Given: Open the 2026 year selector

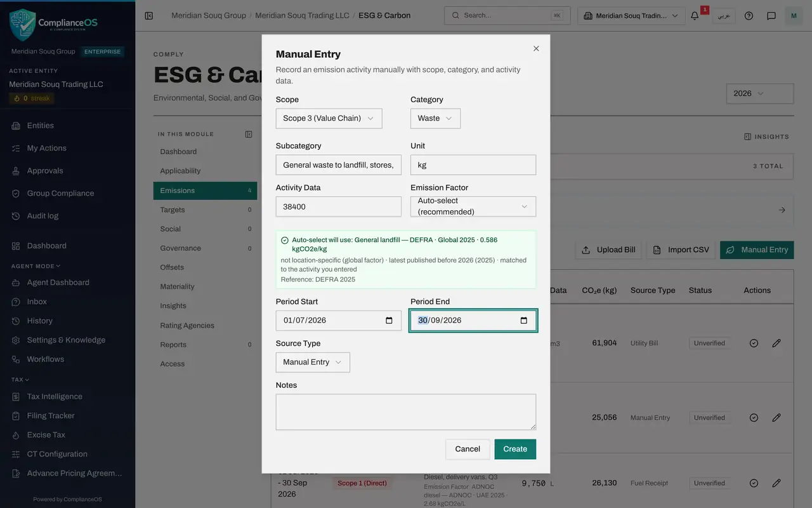Looking at the screenshot, I should pos(760,93).
